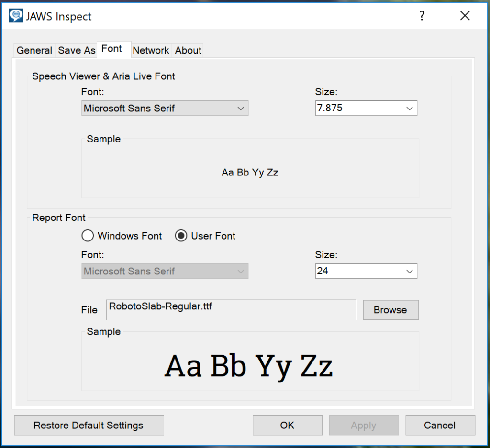
Task: Open the Speech Viewer font dropdown
Action: [165, 109]
